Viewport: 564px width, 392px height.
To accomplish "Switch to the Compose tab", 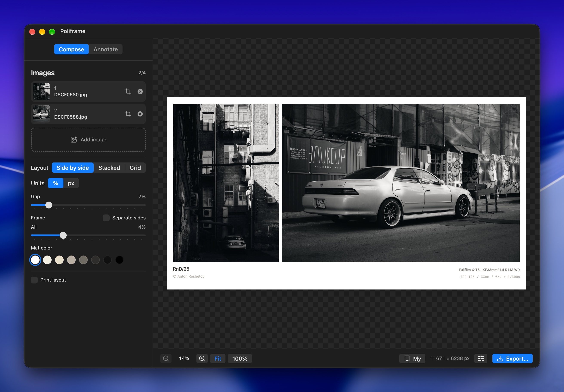I will click(72, 49).
